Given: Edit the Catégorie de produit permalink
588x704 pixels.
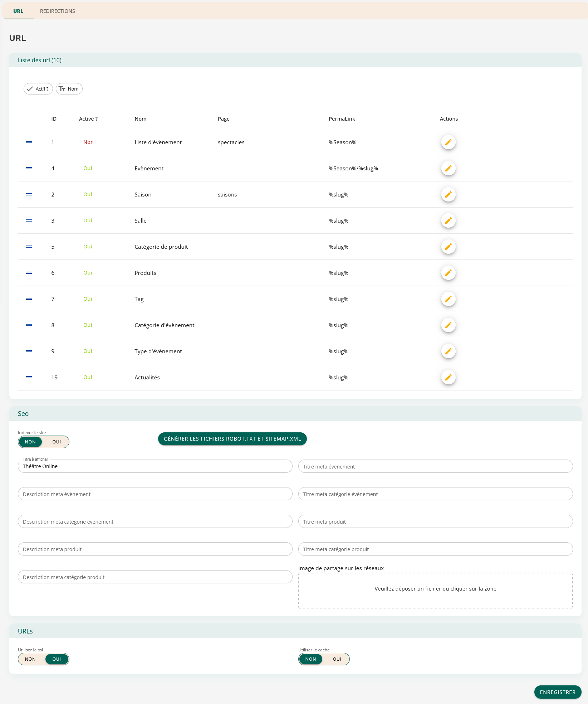Looking at the screenshot, I should pos(448,247).
